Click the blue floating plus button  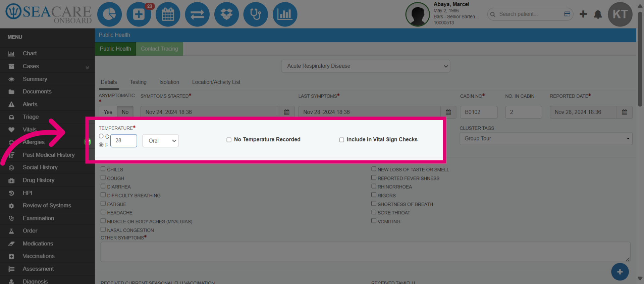620,272
